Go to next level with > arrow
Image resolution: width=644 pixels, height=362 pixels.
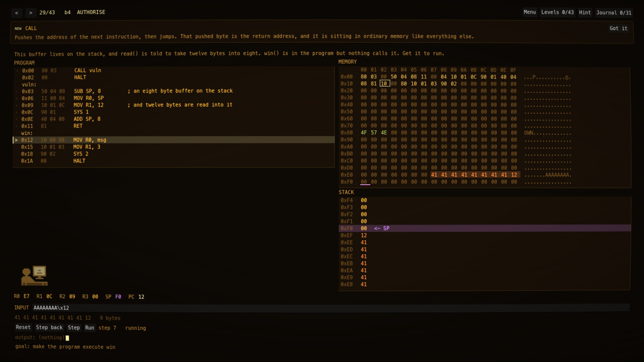(x=31, y=13)
